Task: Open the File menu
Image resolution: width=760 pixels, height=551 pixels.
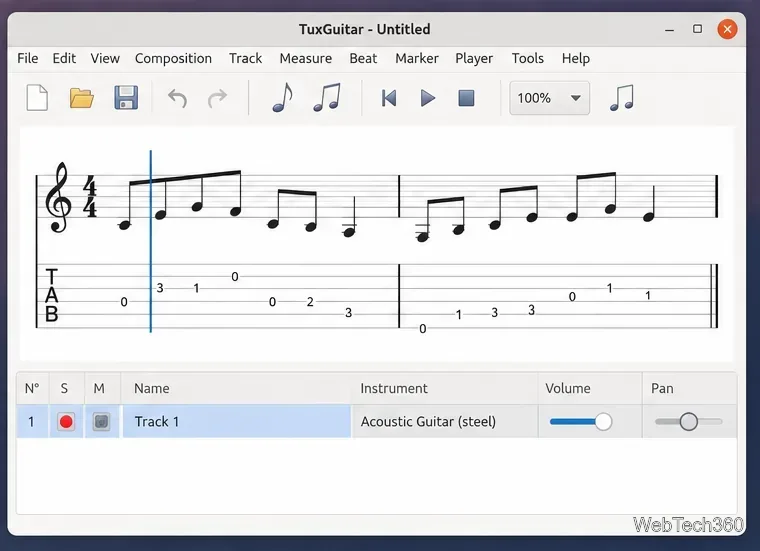Action: (28, 58)
